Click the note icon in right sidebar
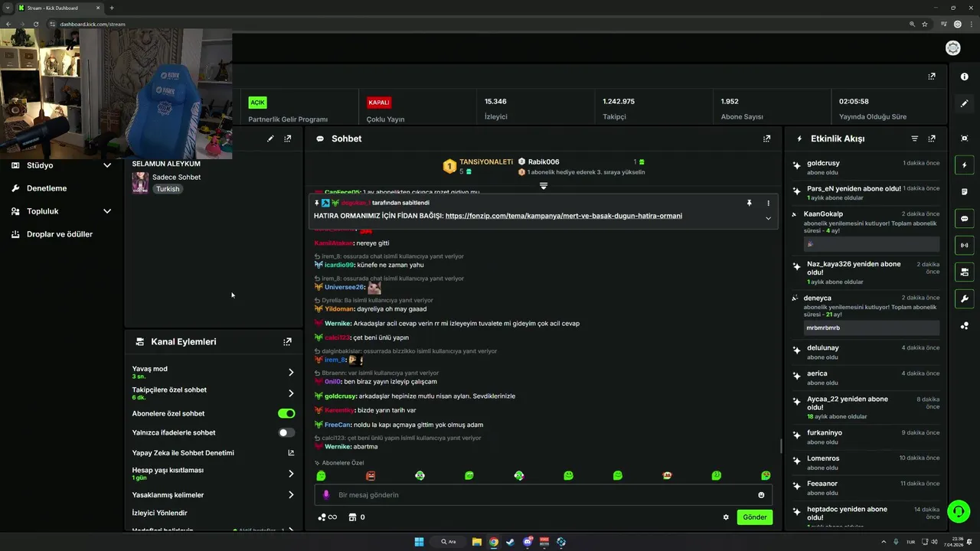The height and width of the screenshot is (551, 980). point(964,191)
